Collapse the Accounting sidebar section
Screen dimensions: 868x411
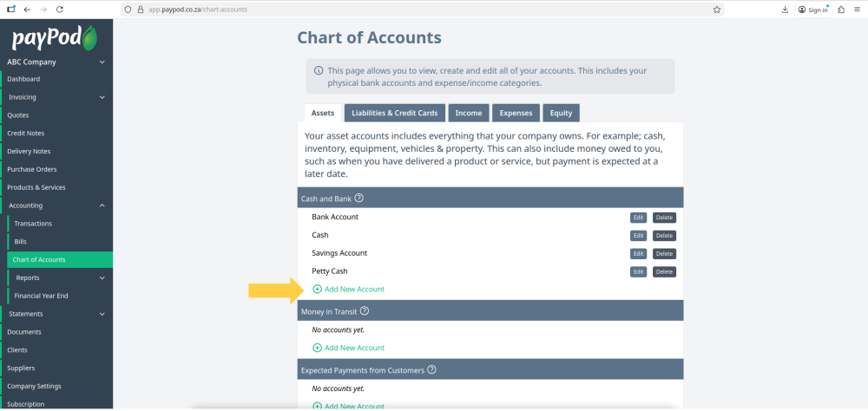[x=102, y=205]
